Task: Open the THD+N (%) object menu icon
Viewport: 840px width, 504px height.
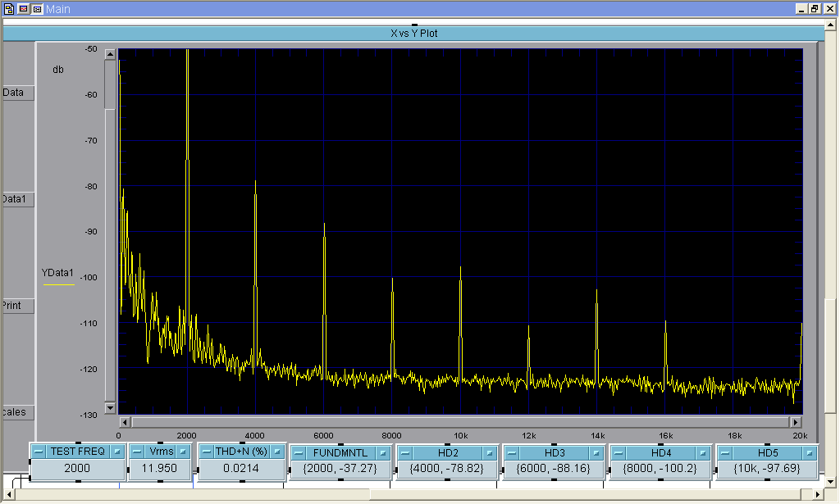Action: click(277, 452)
